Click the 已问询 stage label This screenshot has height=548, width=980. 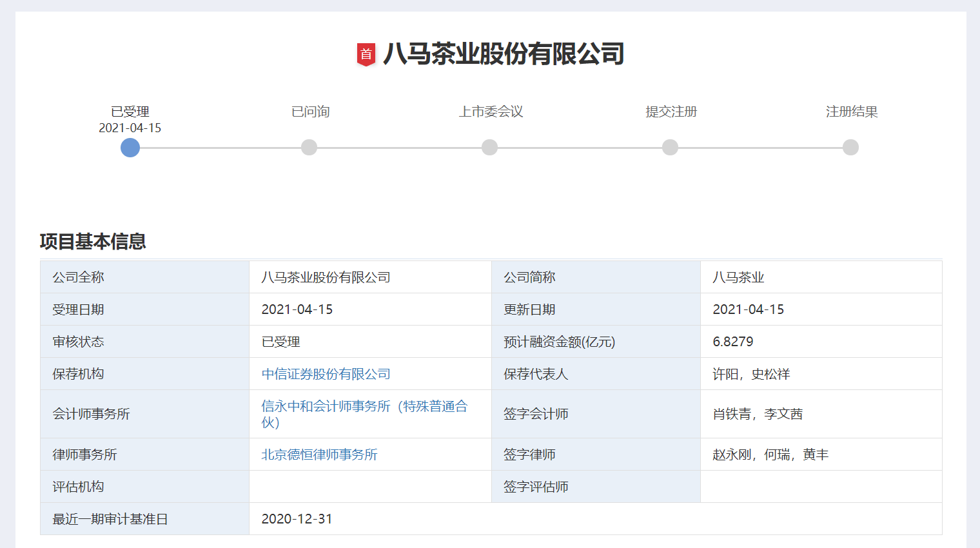310,112
